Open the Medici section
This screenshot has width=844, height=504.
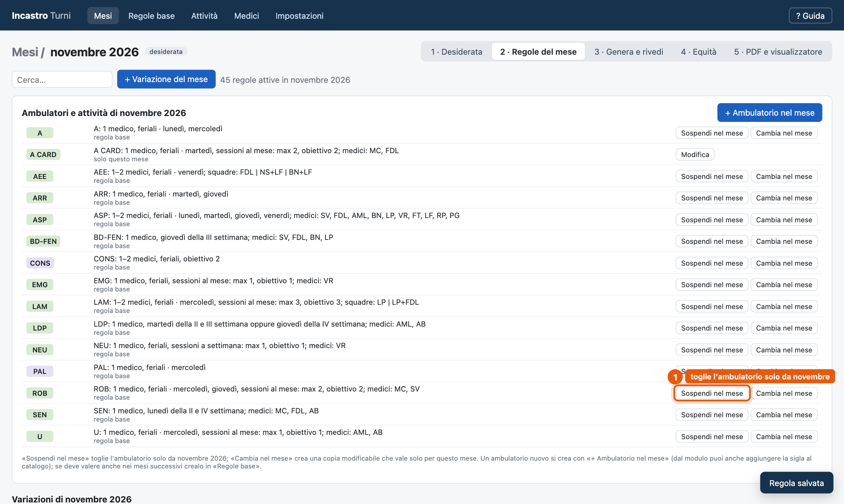[247, 16]
